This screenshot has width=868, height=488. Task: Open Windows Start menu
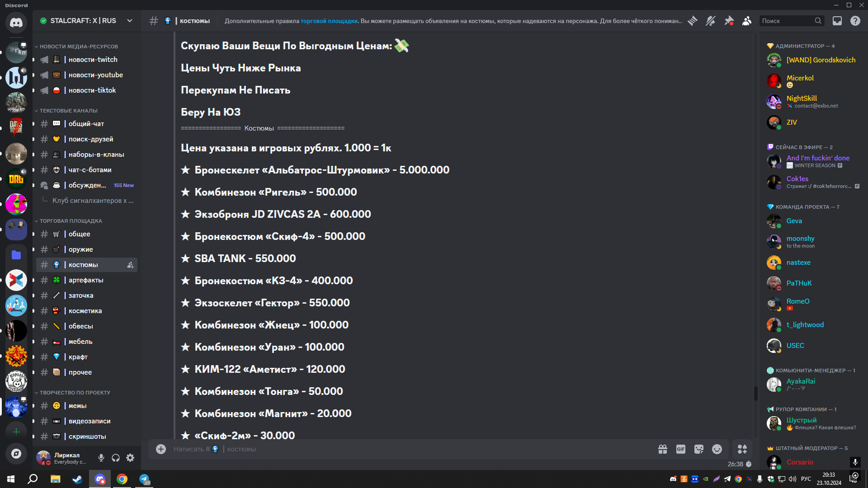tap(11, 479)
